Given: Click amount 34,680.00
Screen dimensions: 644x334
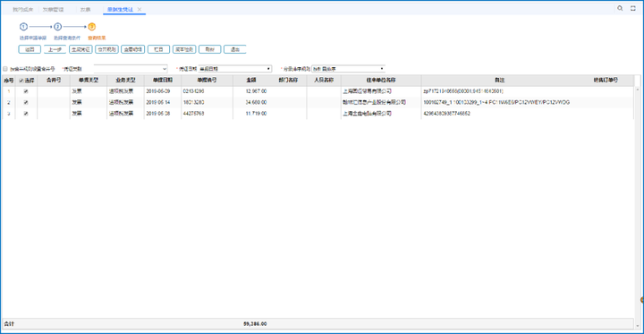Looking at the screenshot, I should 257,102.
